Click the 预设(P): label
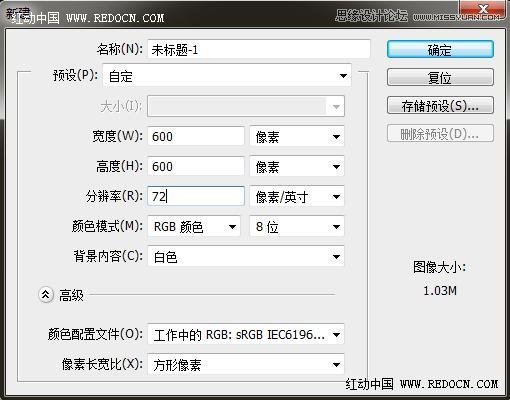Viewport: 510px width, 400px height. (76, 75)
